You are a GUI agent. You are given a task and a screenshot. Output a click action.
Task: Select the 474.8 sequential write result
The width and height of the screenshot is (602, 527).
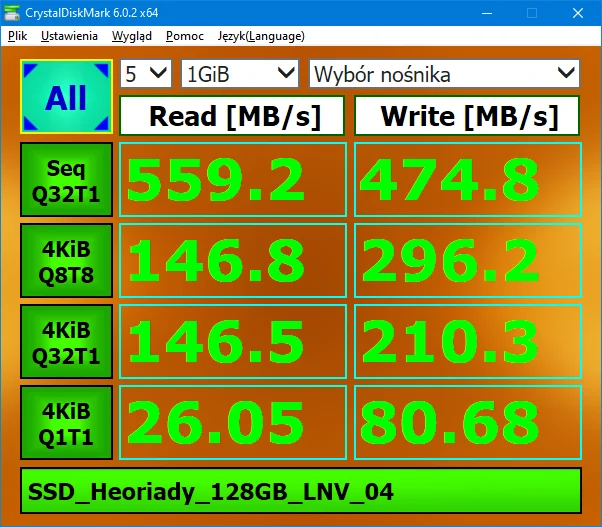468,180
